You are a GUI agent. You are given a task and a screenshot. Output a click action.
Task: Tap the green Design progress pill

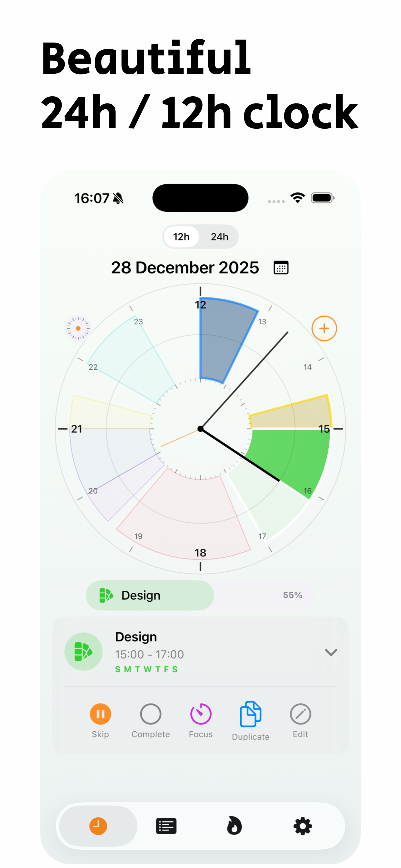point(150,596)
